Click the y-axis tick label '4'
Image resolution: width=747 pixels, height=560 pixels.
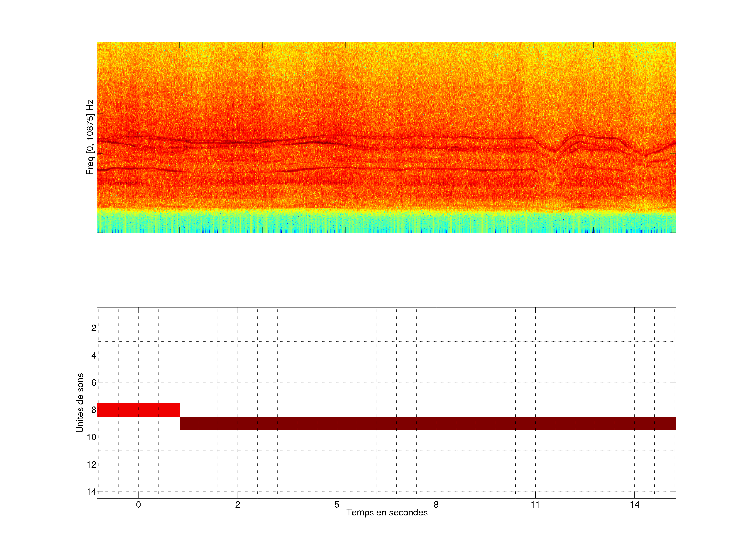(94, 355)
